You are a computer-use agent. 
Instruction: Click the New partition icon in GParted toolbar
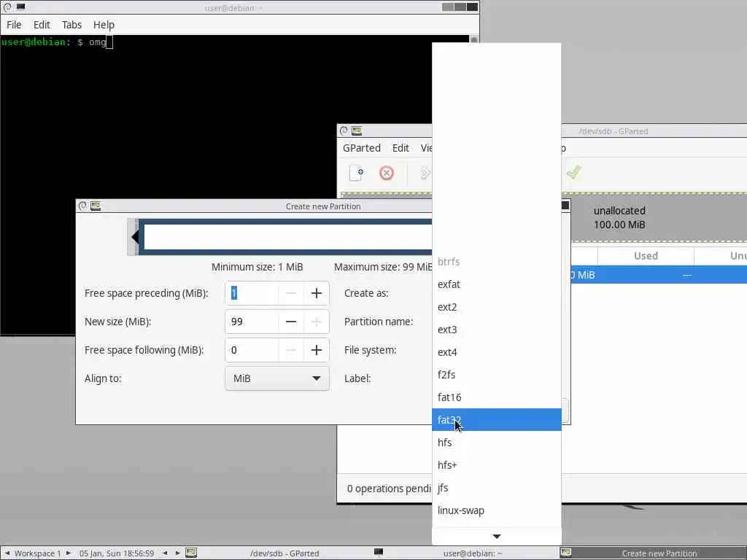pyautogui.click(x=356, y=173)
